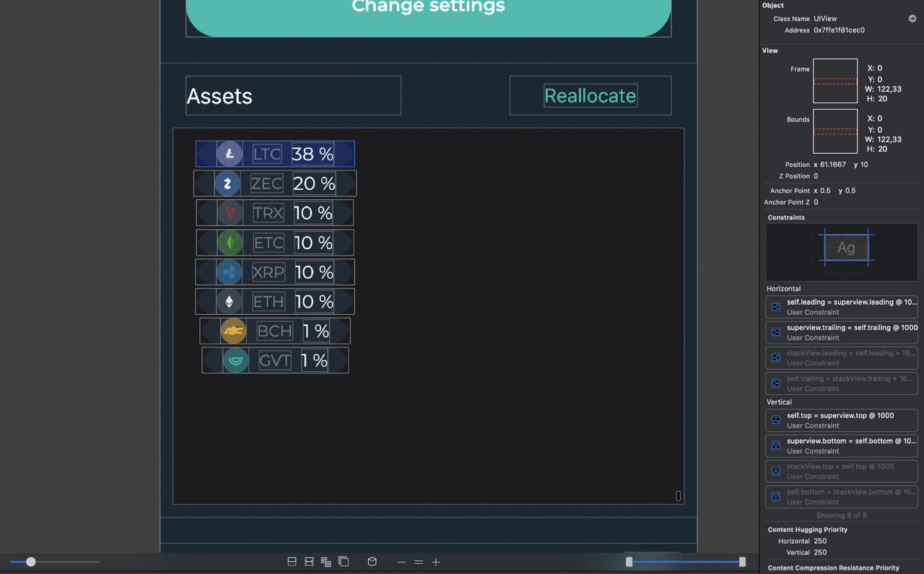The image size is (924, 574).
Task: Select the 1 % label in GVT row
Action: pos(314,360)
